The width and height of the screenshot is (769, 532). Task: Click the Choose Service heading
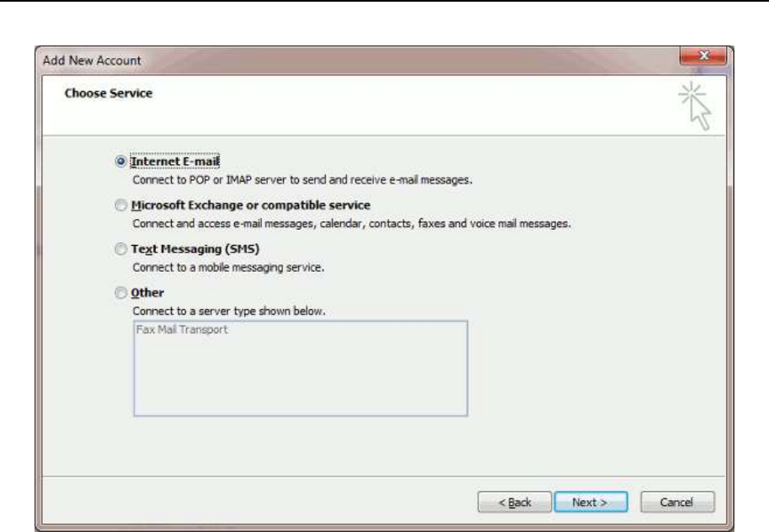(x=109, y=93)
